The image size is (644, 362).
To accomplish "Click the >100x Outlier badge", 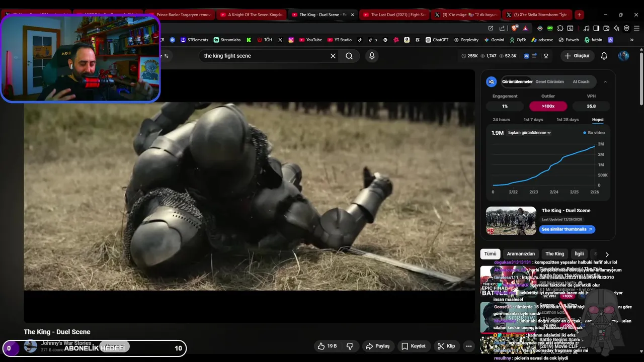I will [548, 106].
